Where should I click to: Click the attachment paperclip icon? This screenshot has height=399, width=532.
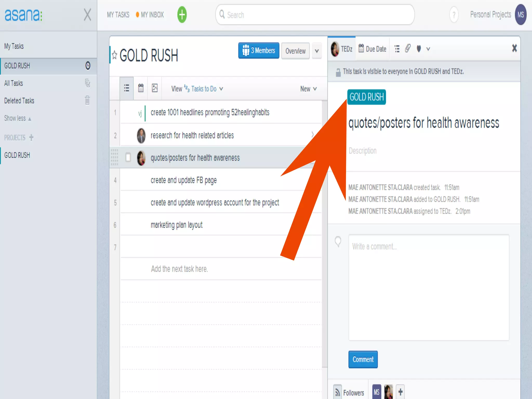click(408, 49)
